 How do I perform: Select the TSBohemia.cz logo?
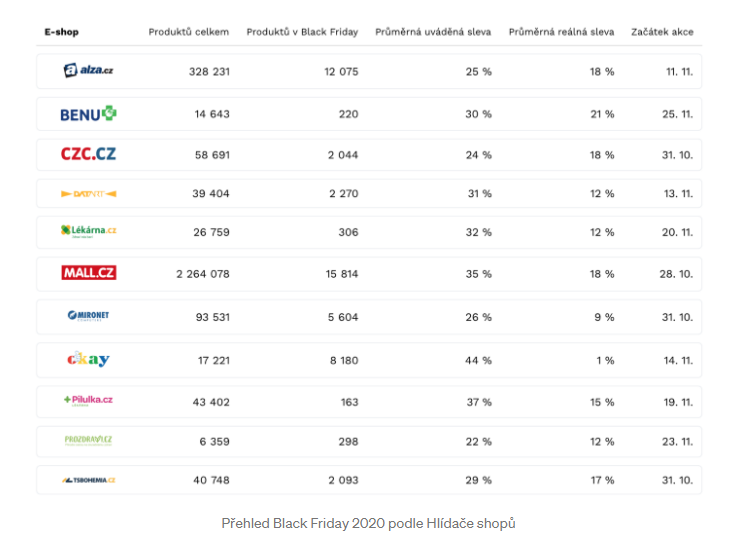(x=89, y=480)
